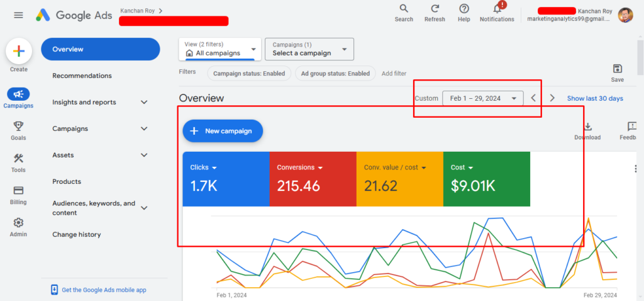Click the marketinganalytics99 email text
Viewport: 644px width, 301px height.
tap(569, 19)
